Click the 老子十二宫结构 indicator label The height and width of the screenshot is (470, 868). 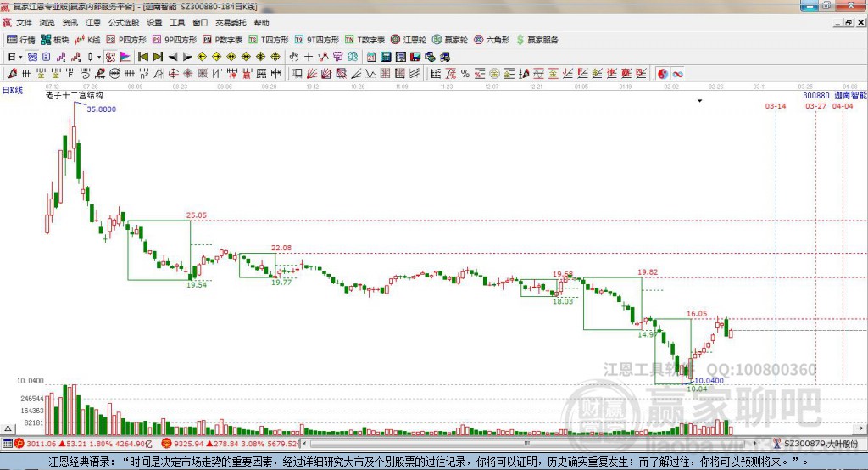[75, 95]
